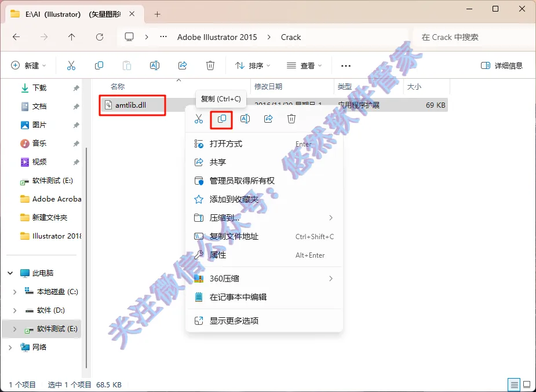
Task: Open the 压缩到... submenu
Action: point(264,218)
